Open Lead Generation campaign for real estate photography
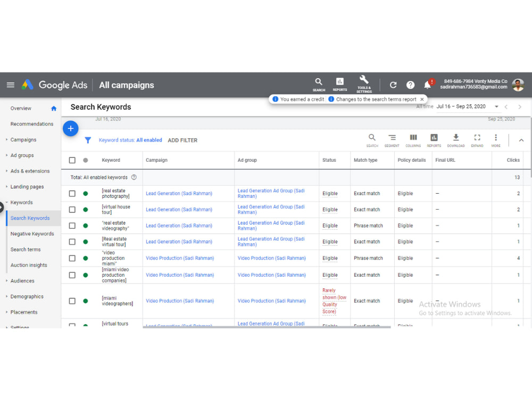The height and width of the screenshot is (399, 532). (179, 194)
